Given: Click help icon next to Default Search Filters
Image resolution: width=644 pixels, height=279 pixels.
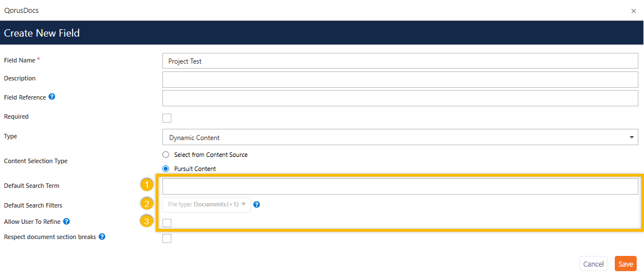Looking at the screenshot, I should point(257,204).
